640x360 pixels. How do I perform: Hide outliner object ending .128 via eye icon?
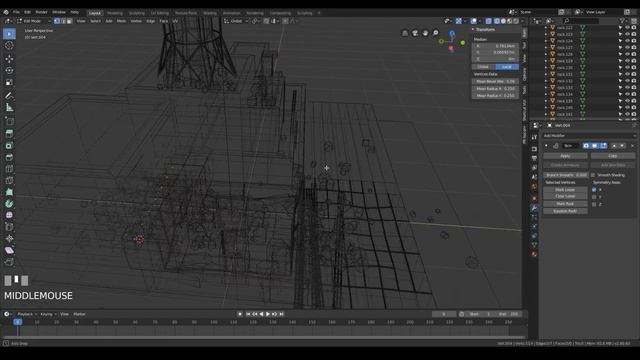click(627, 54)
